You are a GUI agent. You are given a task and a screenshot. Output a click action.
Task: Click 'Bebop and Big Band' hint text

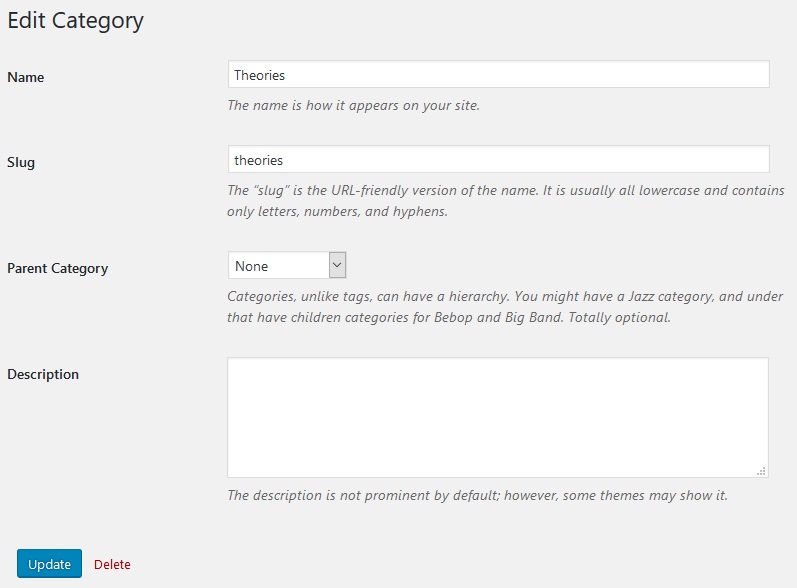tap(498, 318)
